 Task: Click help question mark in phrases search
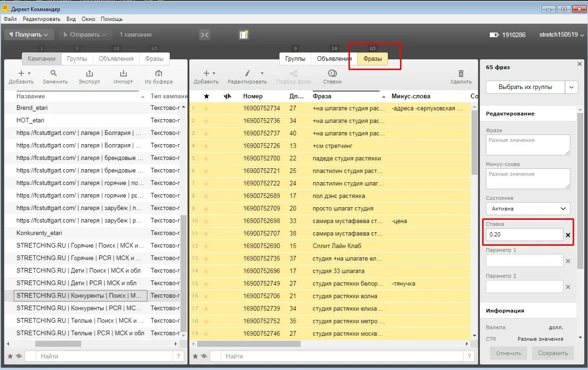click(469, 356)
